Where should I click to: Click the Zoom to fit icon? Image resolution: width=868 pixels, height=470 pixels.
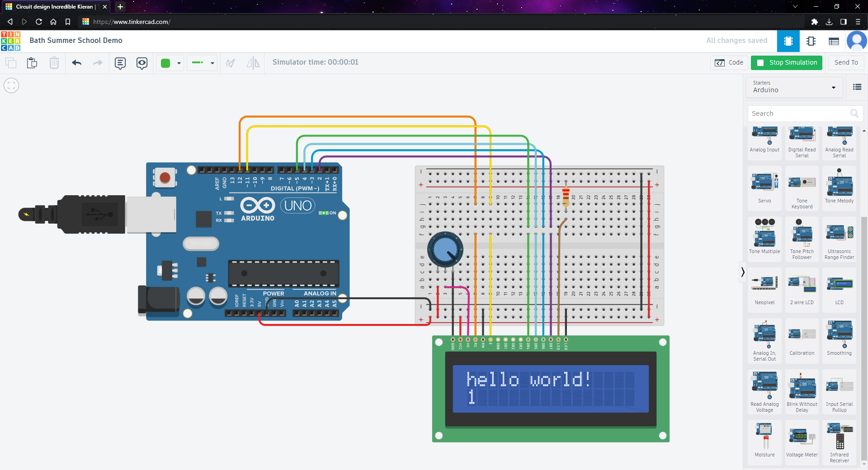pos(11,85)
